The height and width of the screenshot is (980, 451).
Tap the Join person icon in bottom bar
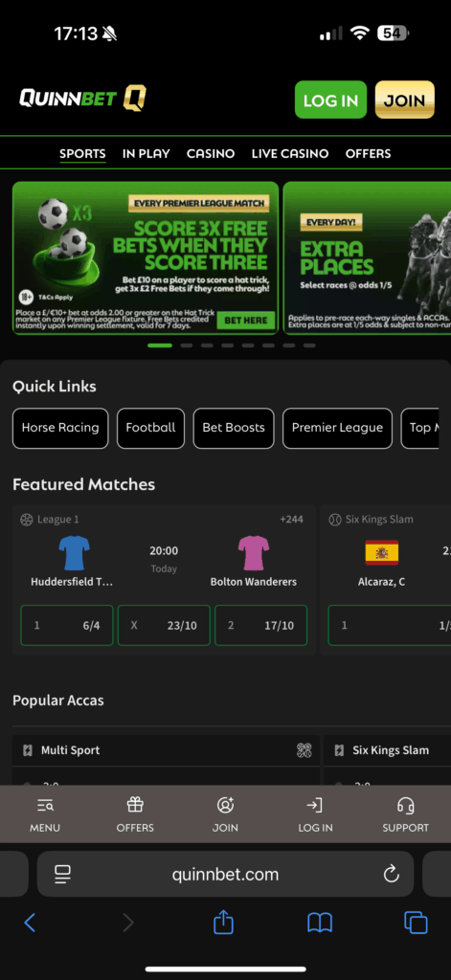click(225, 806)
